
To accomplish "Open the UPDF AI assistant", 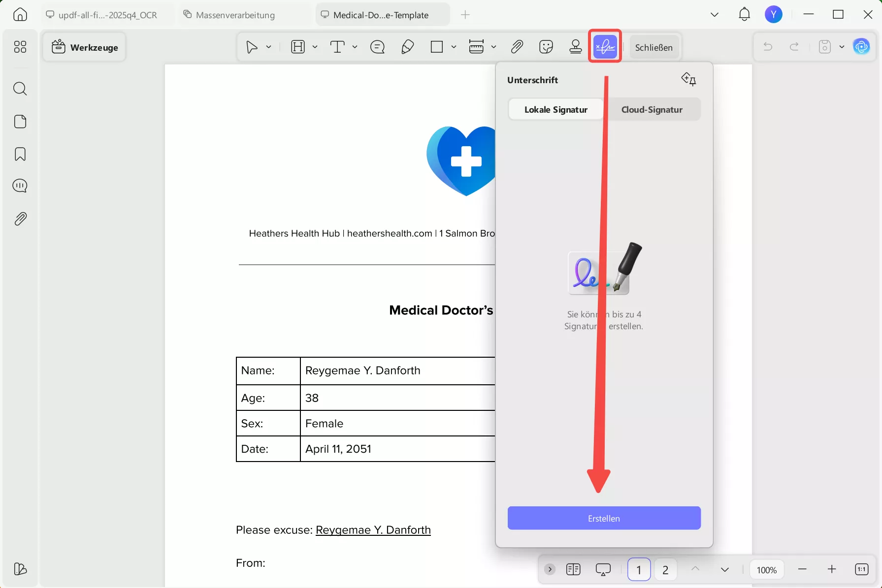I will [861, 47].
